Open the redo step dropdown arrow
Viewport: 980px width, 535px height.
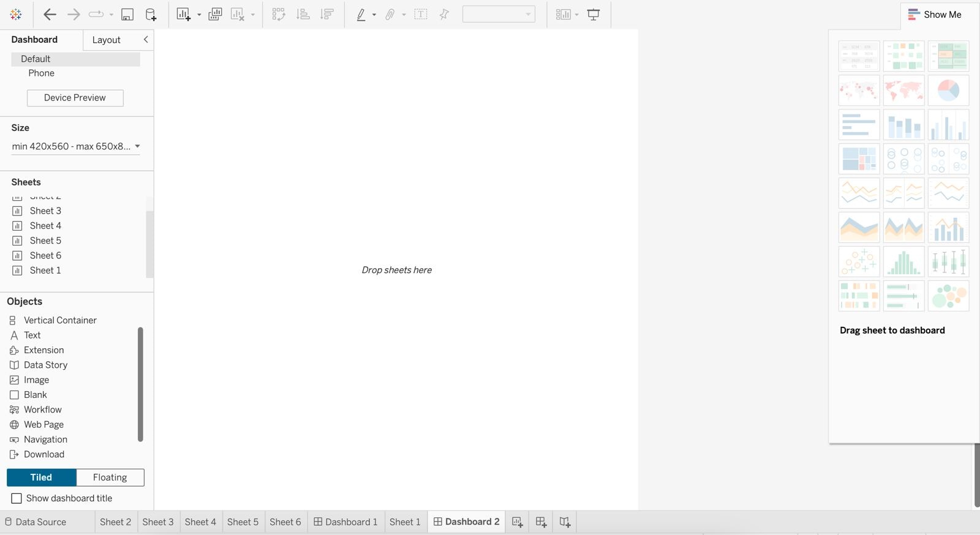click(x=111, y=15)
